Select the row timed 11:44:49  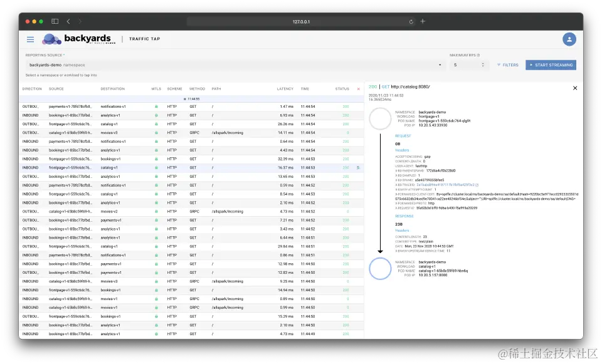point(192,334)
